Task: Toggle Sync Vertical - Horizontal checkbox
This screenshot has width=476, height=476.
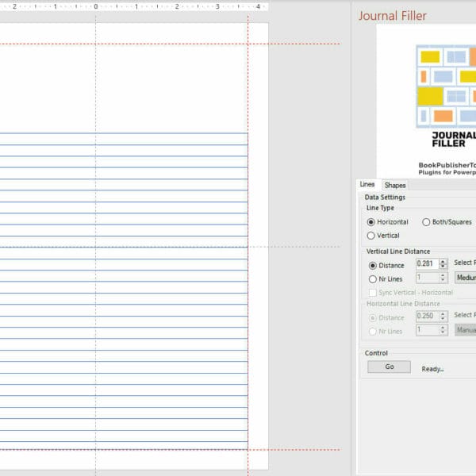Action: [371, 292]
